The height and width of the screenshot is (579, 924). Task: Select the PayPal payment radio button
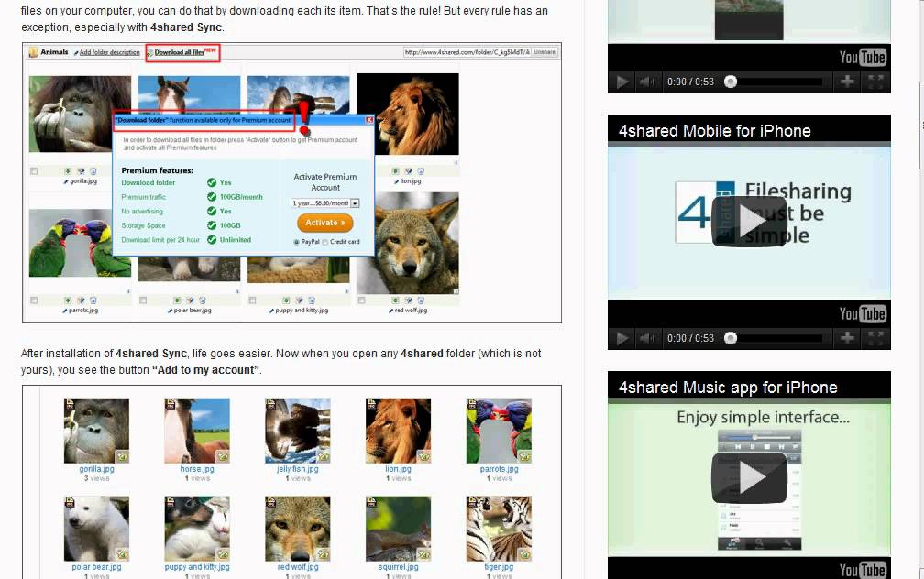296,242
